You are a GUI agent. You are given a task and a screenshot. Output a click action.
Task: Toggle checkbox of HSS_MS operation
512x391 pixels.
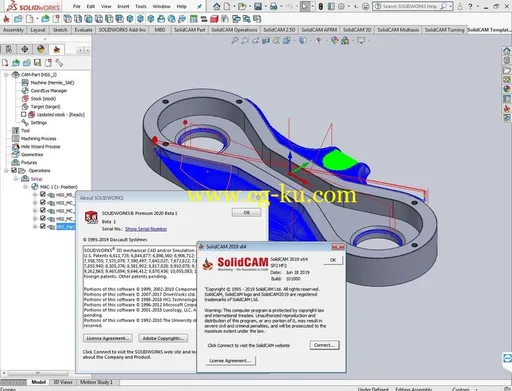coord(43,194)
